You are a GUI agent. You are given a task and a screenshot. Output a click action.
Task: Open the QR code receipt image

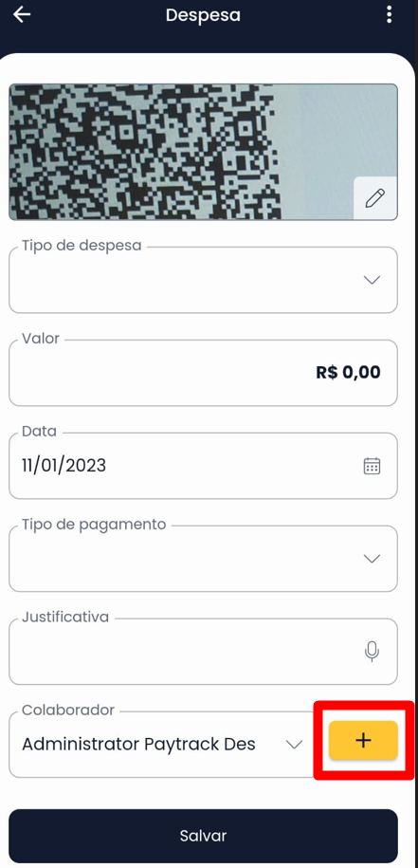coord(203,152)
